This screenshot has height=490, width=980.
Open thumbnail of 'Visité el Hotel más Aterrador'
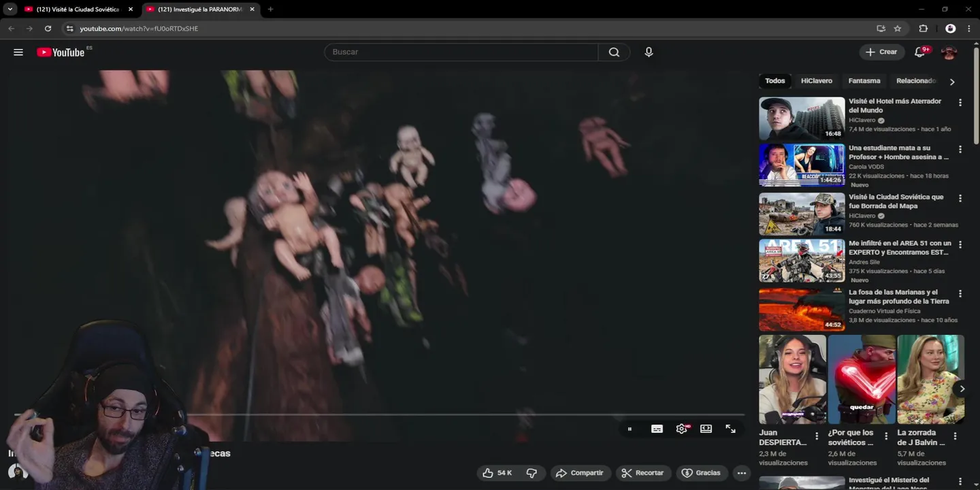point(802,118)
